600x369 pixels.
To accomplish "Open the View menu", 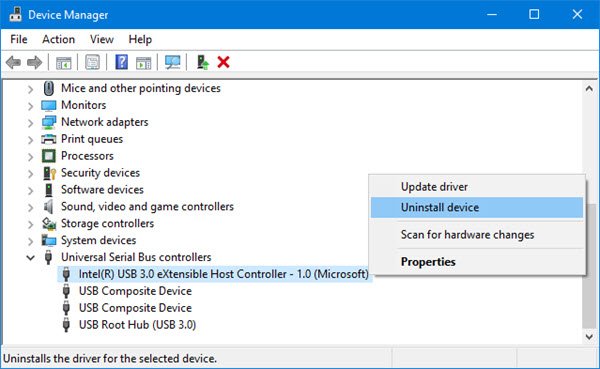I will pos(102,39).
